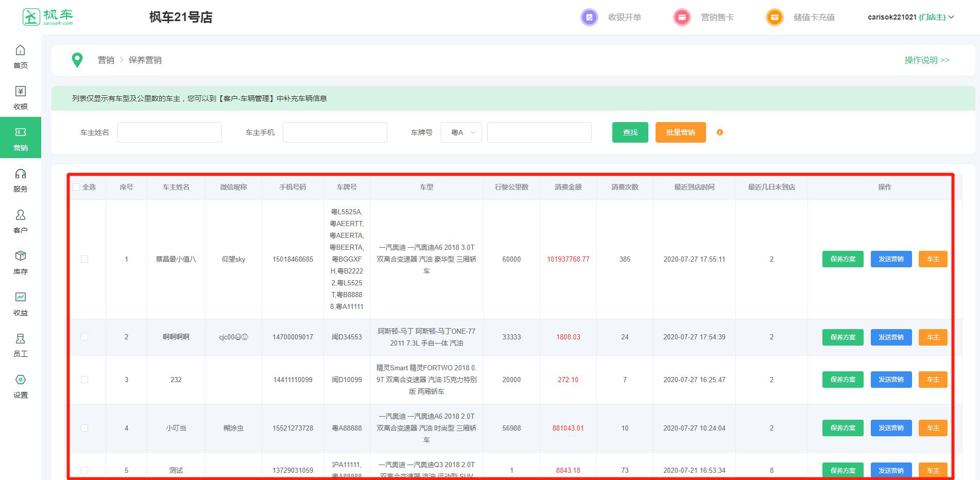The height and width of the screenshot is (480, 980).
Task: Open the 操作说明 >> link
Action: [926, 60]
